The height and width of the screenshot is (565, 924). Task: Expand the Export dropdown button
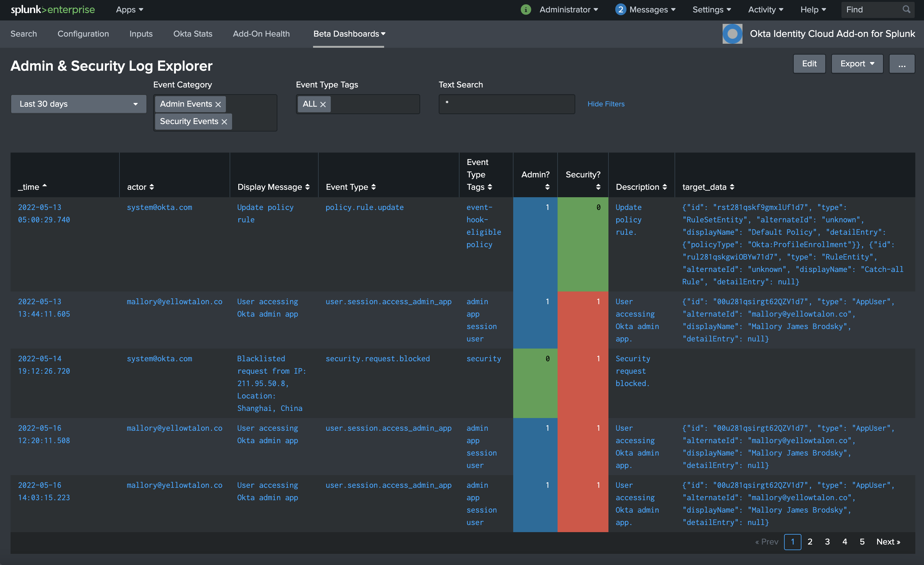pos(857,64)
